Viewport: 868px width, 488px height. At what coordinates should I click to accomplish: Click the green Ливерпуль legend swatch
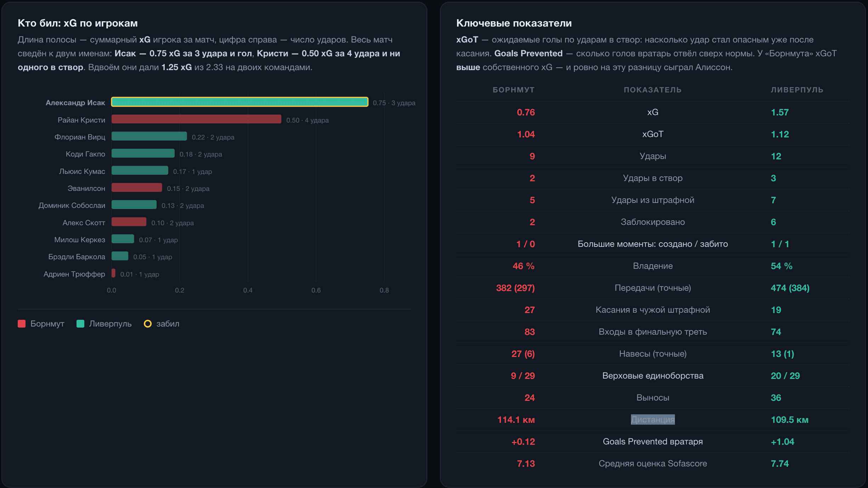[80, 324]
